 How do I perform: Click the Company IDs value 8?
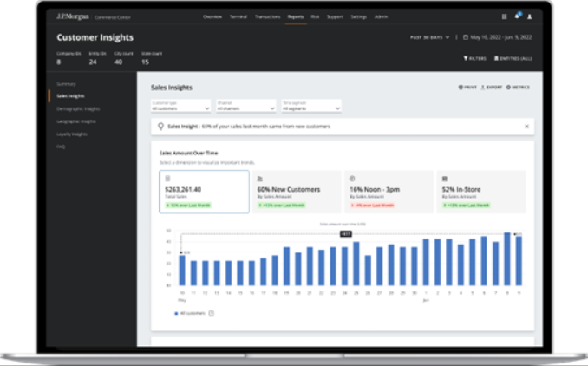58,62
